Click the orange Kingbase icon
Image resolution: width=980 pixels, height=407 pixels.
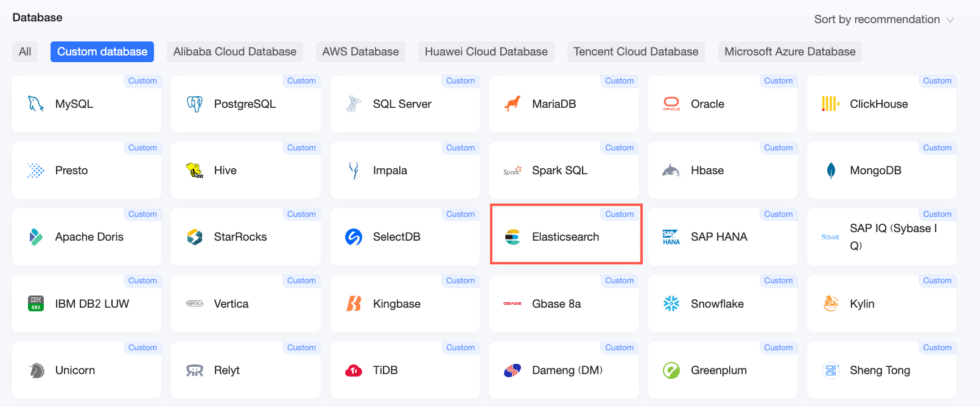(354, 303)
